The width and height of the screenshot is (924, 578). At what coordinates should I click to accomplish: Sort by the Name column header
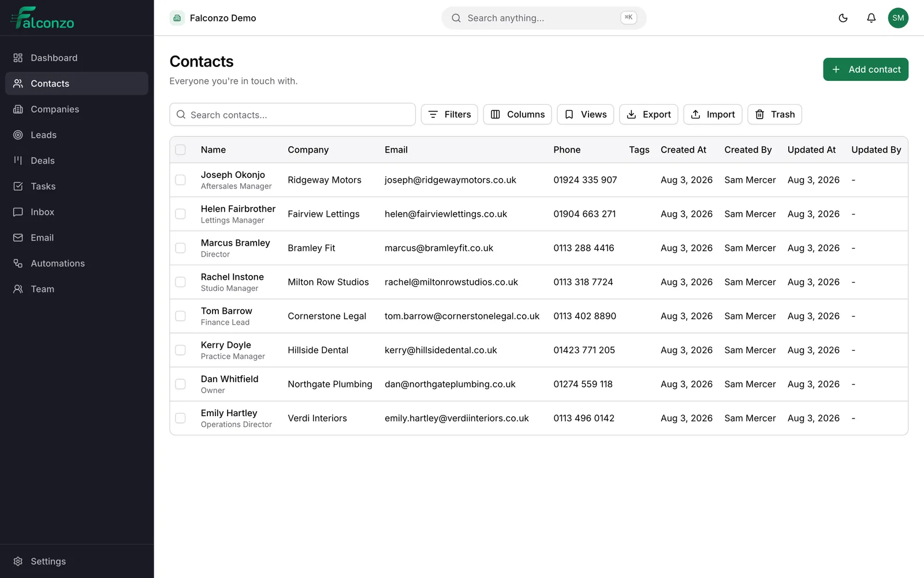213,150
